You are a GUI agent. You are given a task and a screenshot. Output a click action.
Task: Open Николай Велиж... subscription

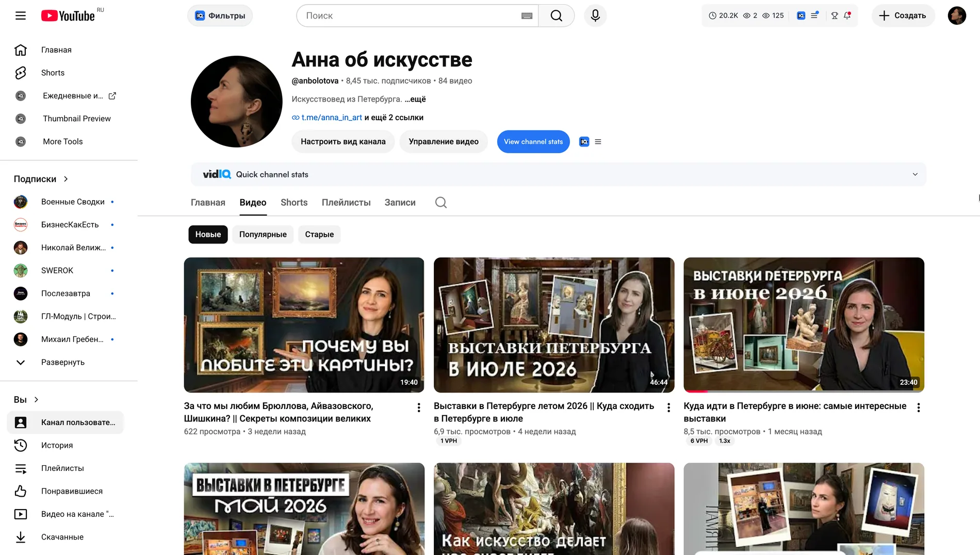(66, 248)
